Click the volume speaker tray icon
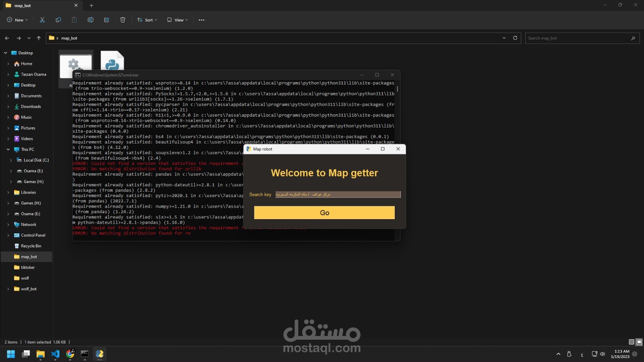The width and height of the screenshot is (644, 362). coord(603,354)
